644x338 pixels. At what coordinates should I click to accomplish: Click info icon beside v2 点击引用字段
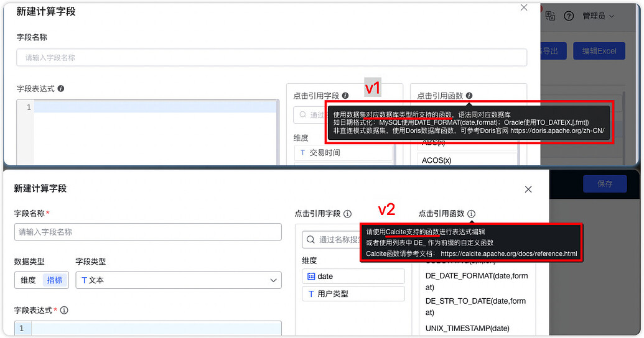[x=347, y=214]
